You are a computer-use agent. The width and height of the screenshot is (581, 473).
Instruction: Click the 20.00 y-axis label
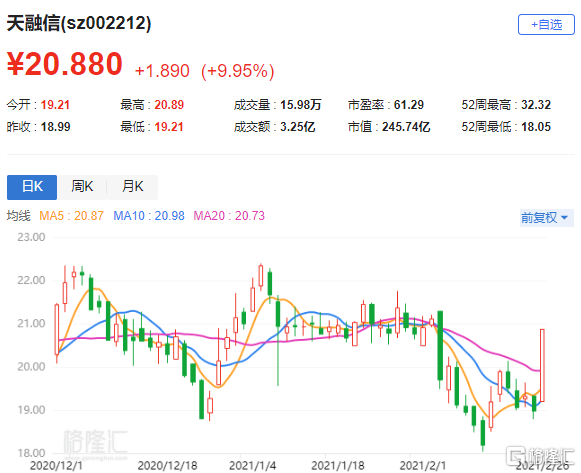click(31, 367)
